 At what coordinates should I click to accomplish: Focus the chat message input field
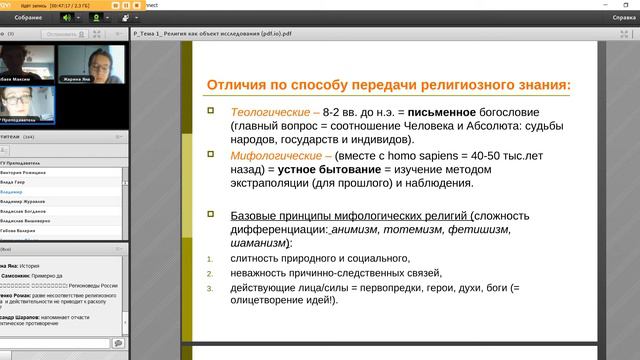(x=55, y=343)
